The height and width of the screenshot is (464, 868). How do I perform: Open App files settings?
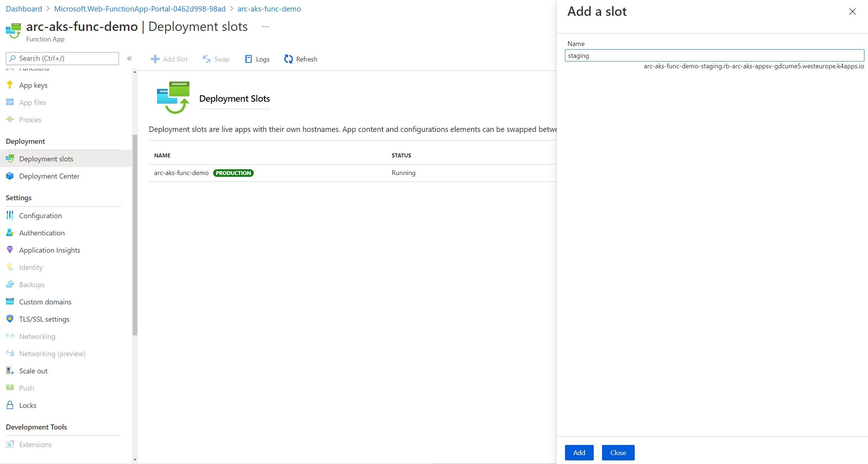32,102
